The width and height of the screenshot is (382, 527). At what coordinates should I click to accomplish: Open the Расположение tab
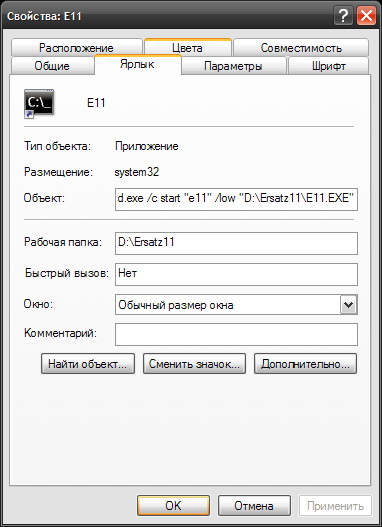pyautogui.click(x=76, y=48)
